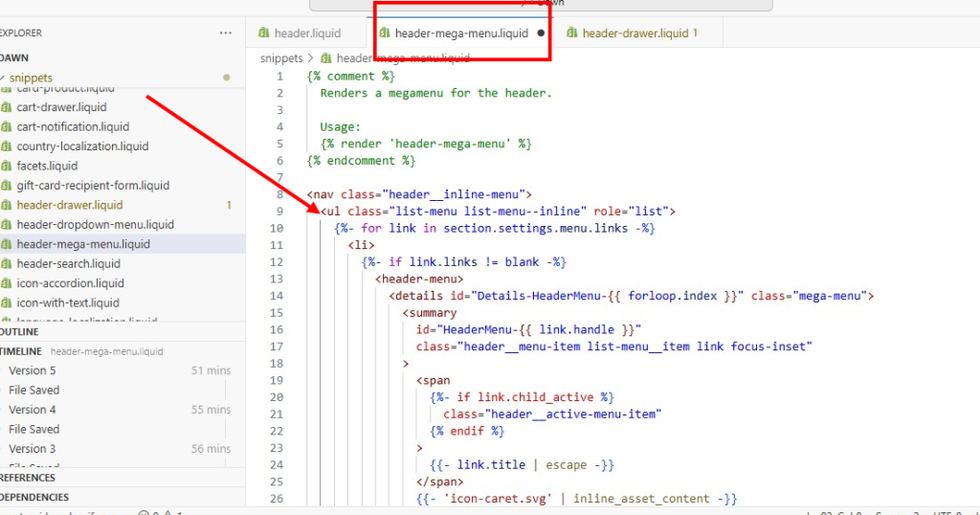The width and height of the screenshot is (980, 515).
Task: Click line number 9 in the editor gutter
Action: pos(278,211)
